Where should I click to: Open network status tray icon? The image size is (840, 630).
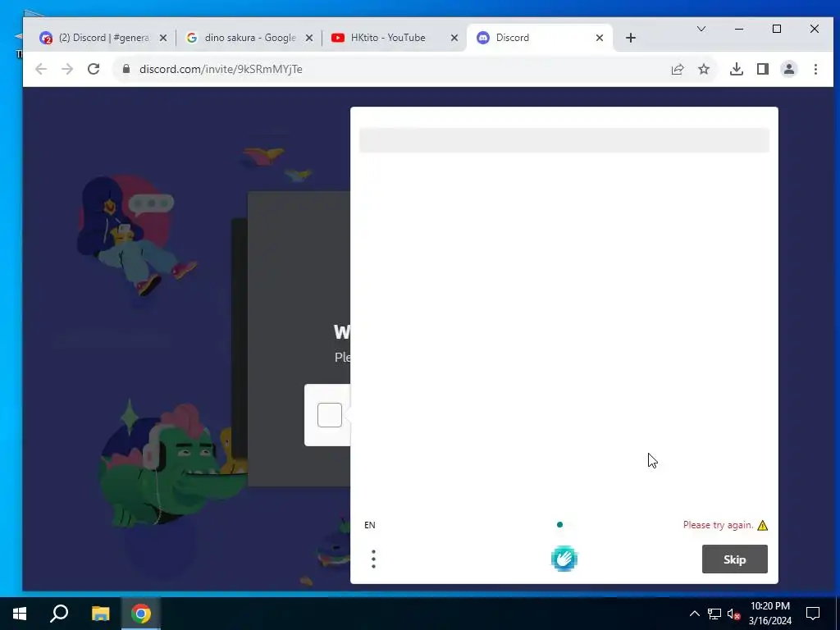pos(714,614)
